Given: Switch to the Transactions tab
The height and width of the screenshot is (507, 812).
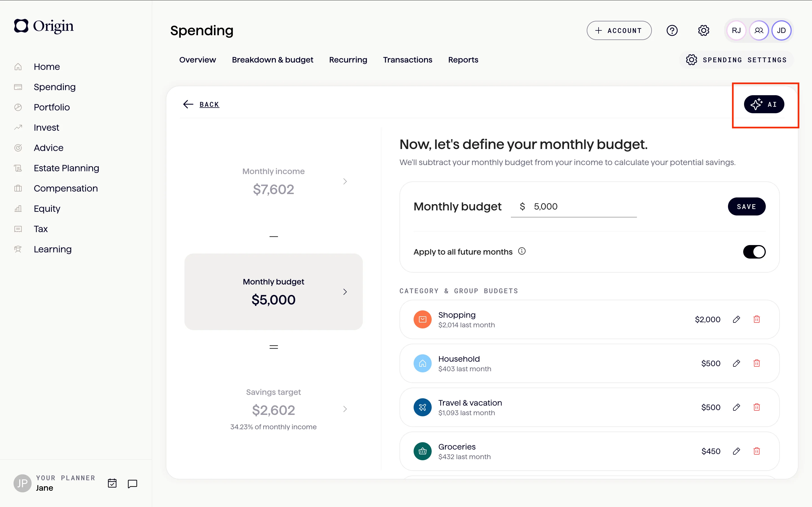Looking at the screenshot, I should [407, 60].
